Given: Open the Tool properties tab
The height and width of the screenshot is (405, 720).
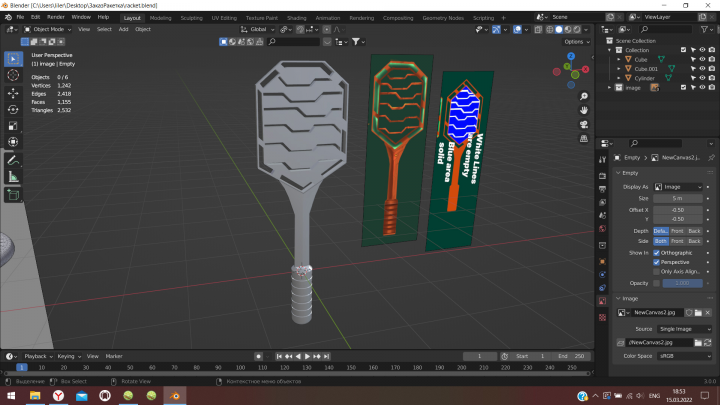Looking at the screenshot, I should point(602,160).
